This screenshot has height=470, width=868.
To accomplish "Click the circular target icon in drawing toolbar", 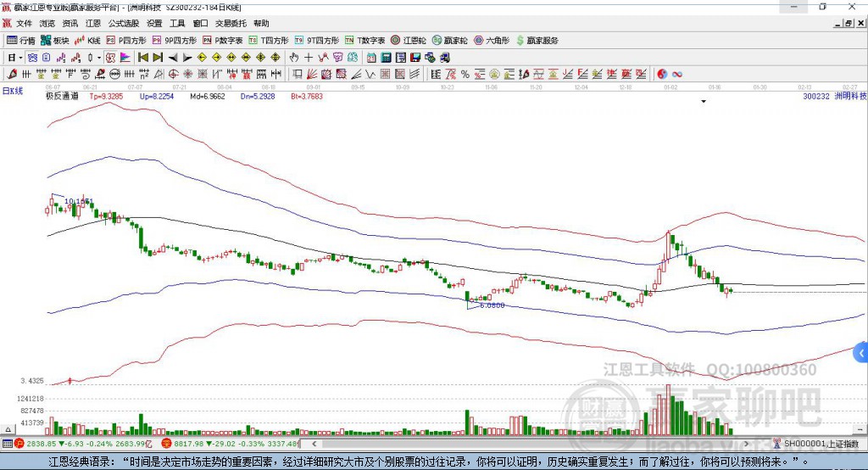I will [x=173, y=75].
